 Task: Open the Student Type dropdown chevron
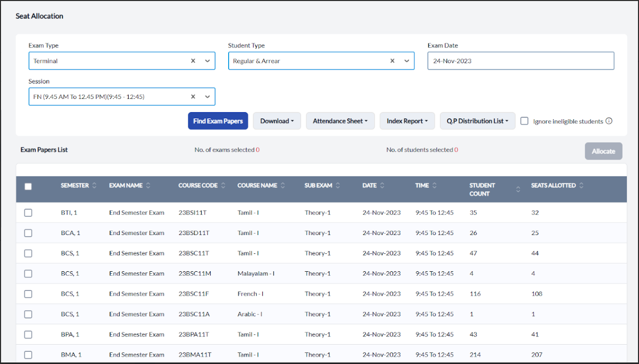click(x=407, y=61)
